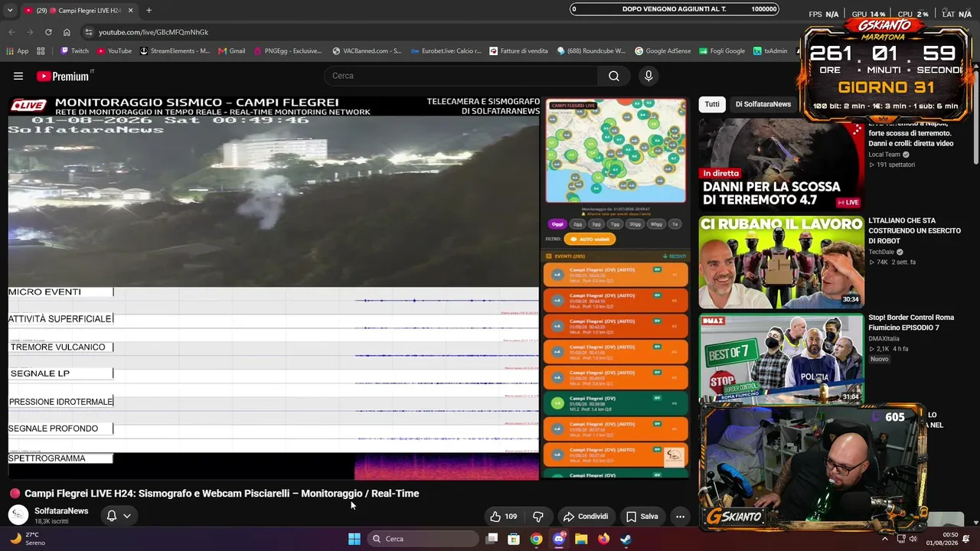Open Microsoft Store from the taskbar
980x551 pixels.
514,539
